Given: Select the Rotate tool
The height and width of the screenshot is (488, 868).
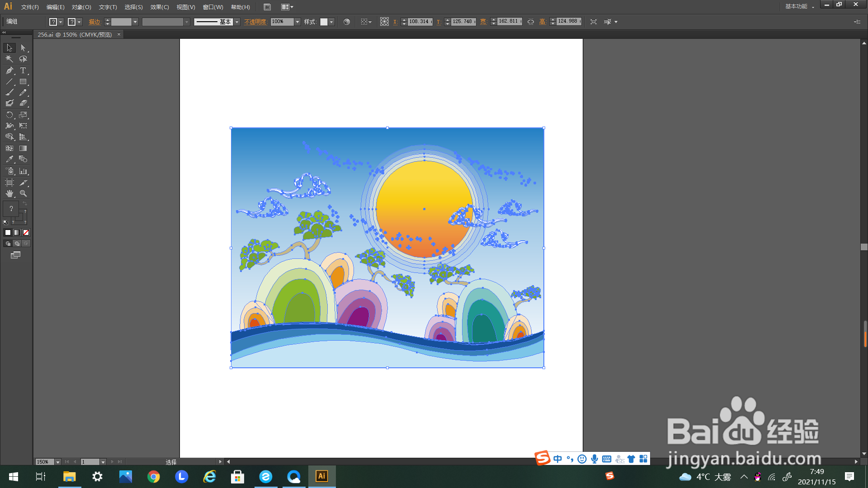Looking at the screenshot, I should 9,115.
